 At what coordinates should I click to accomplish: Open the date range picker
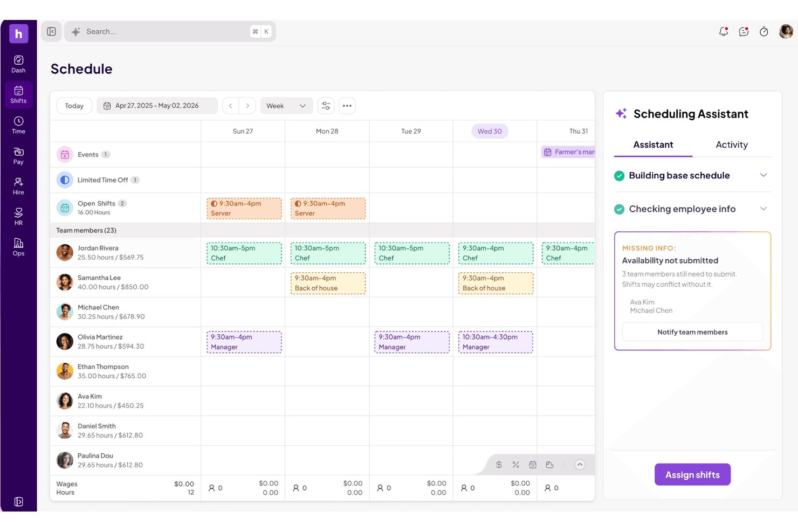point(157,106)
